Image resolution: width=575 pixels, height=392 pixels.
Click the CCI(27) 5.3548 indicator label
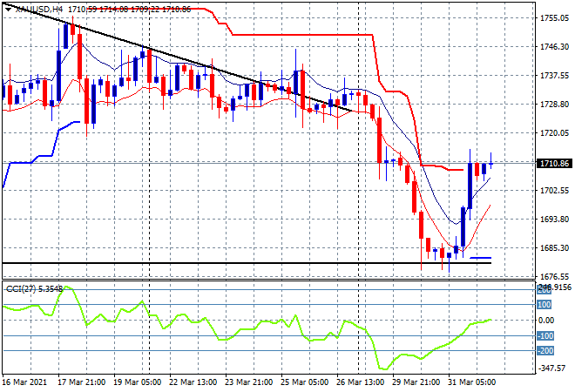point(34,289)
